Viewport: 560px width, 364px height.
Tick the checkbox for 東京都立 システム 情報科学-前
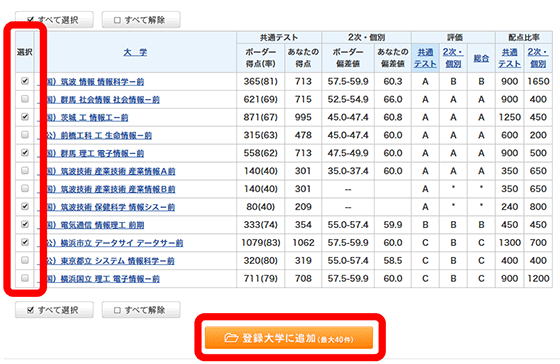pos(25,260)
